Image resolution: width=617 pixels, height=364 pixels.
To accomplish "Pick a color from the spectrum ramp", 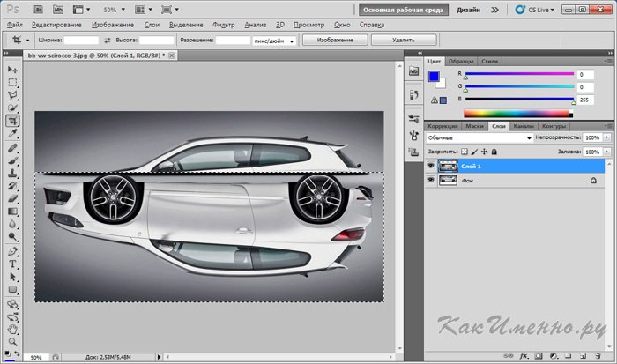I will click(518, 114).
